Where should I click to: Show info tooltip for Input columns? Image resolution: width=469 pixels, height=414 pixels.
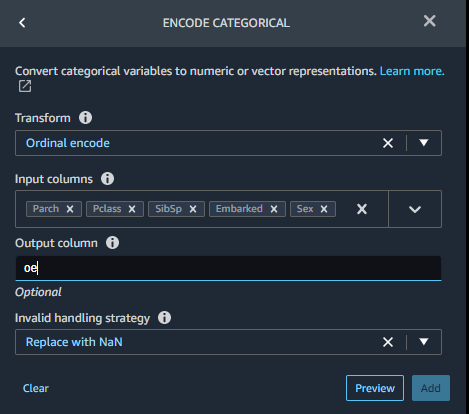click(x=107, y=179)
